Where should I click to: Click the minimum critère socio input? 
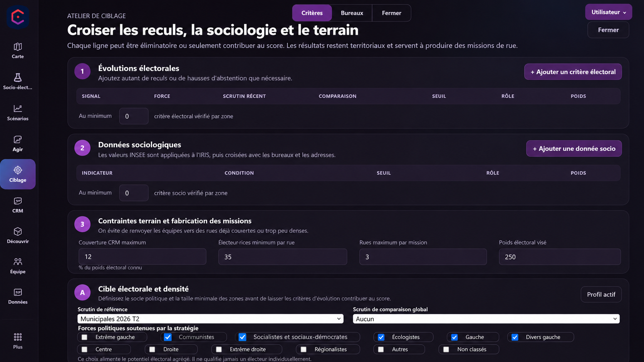point(134,193)
